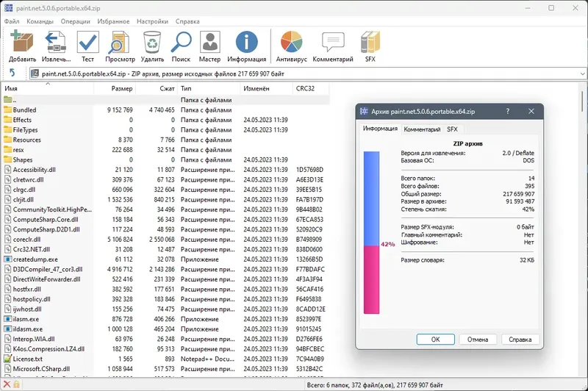Select clrjit.dll file in list

click(165, 199)
